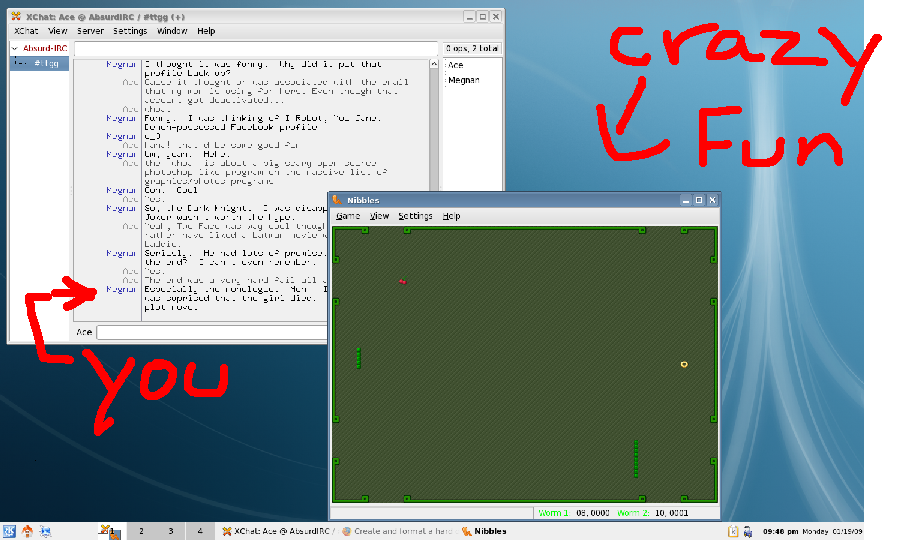The width and height of the screenshot is (898, 560).
Task: Activate Nibbles taskbar entry
Action: coord(485,531)
